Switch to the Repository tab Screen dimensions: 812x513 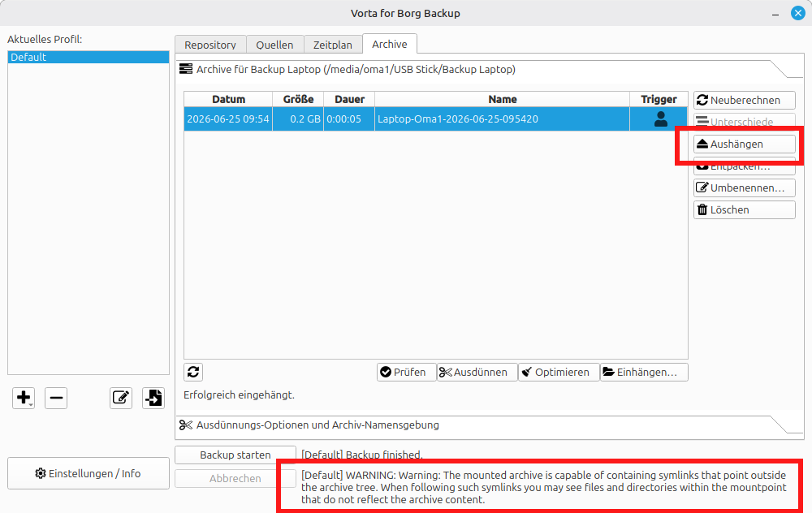click(x=210, y=45)
